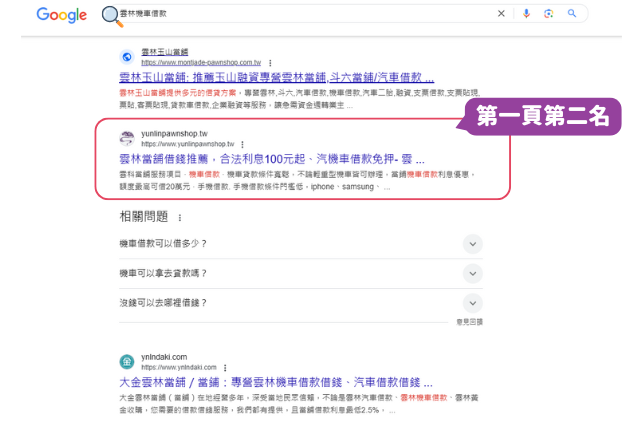Click the 意見回饋 feedback link

(469, 322)
